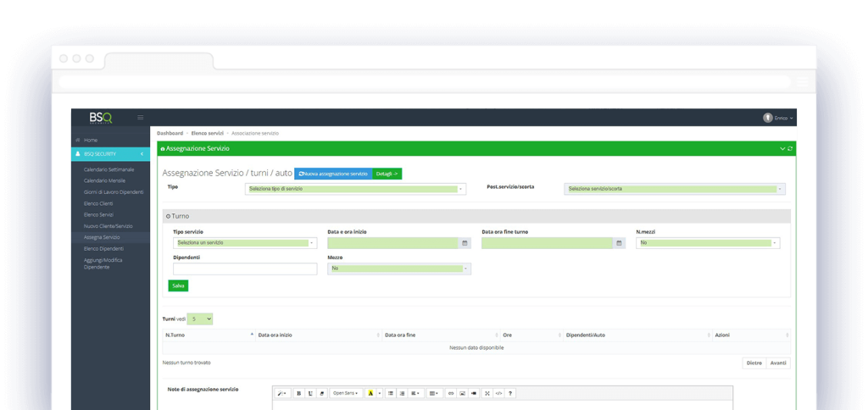Screen dimensions: 868x410
Task: Click the Dipendenti input field
Action: click(244, 269)
